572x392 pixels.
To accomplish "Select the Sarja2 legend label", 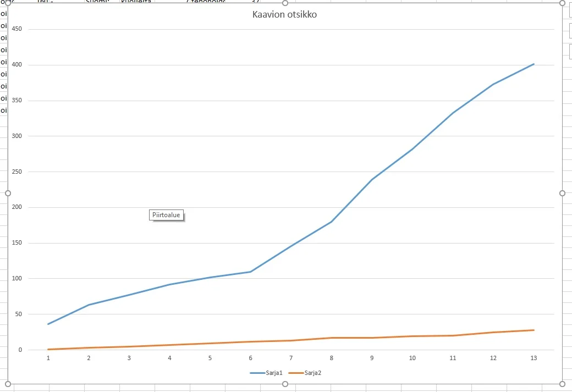I will 312,373.
